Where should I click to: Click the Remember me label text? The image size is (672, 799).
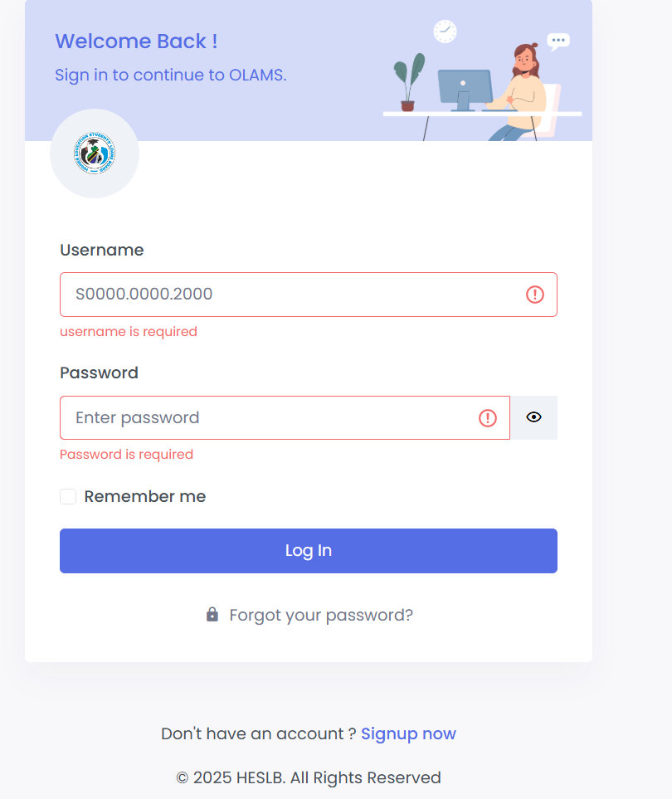145,496
